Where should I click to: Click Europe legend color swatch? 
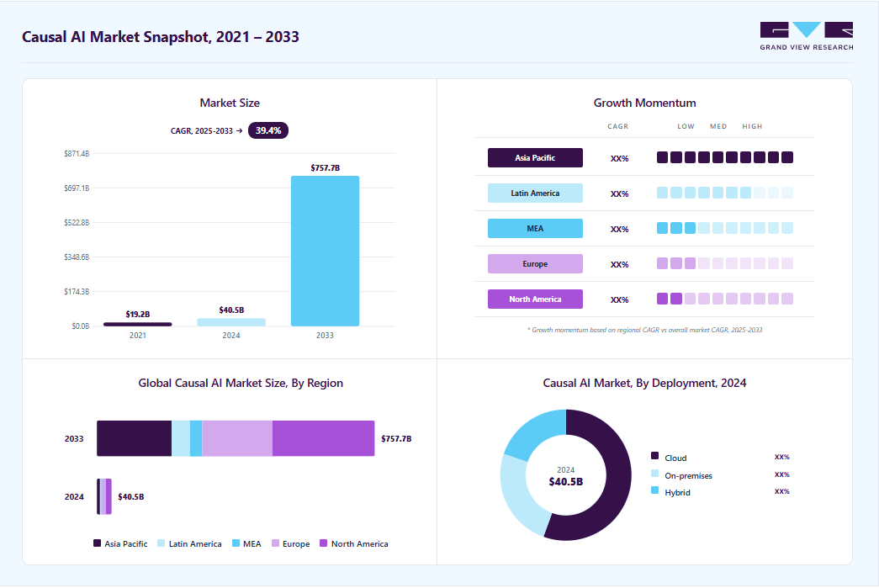[x=275, y=543]
